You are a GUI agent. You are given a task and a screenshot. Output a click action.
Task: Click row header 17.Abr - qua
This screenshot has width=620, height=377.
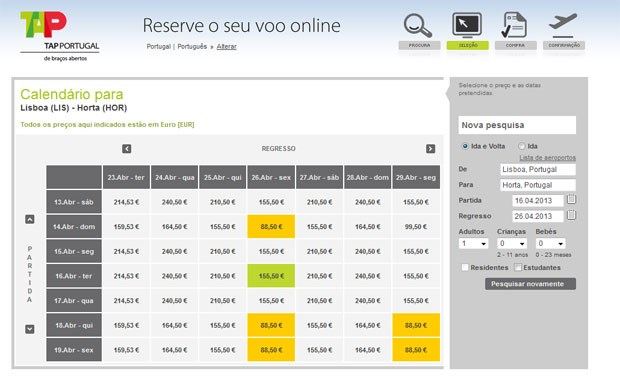74,301
